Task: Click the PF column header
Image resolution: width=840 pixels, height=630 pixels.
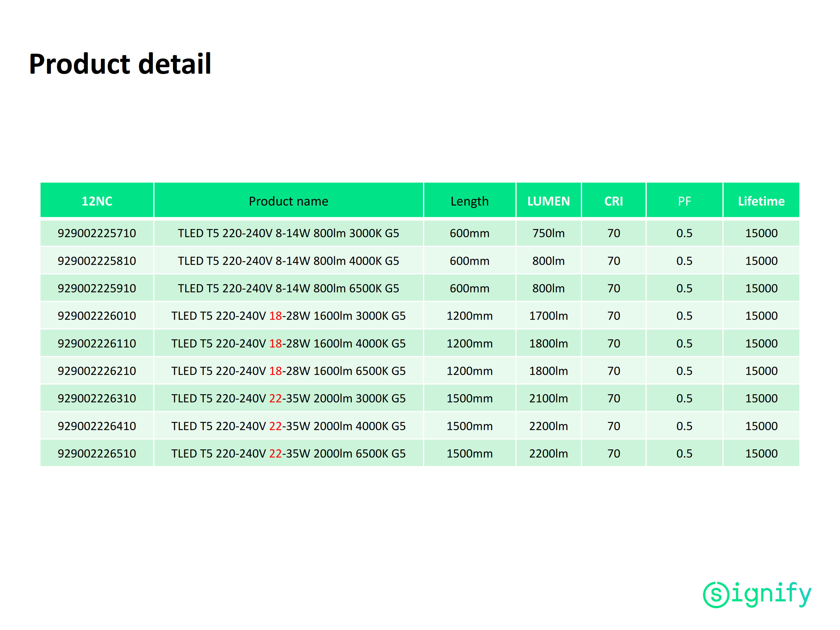Action: [684, 201]
